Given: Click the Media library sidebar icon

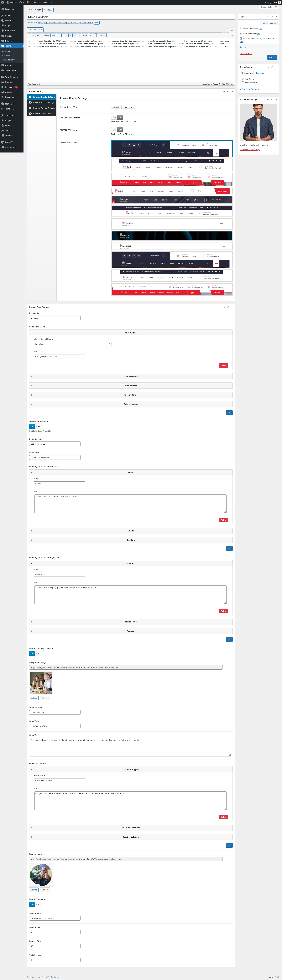Looking at the screenshot, I should [3, 21].
